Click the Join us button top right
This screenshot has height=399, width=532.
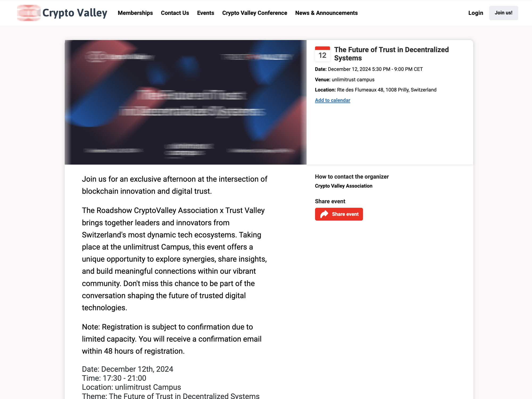(x=503, y=13)
